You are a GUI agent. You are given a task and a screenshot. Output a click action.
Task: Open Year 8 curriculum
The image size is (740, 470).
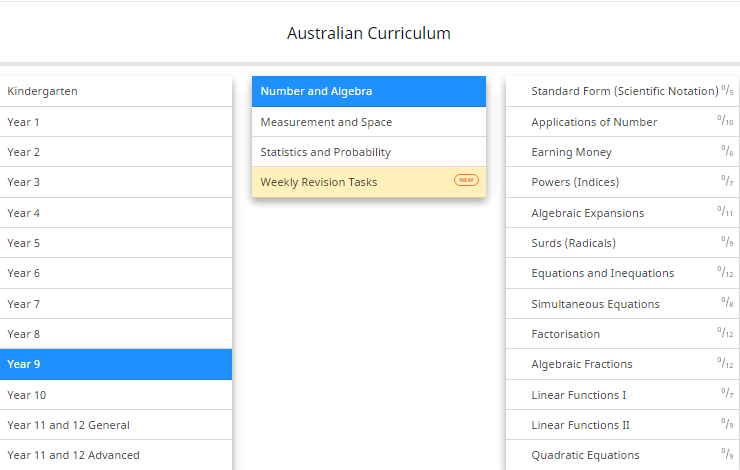115,334
